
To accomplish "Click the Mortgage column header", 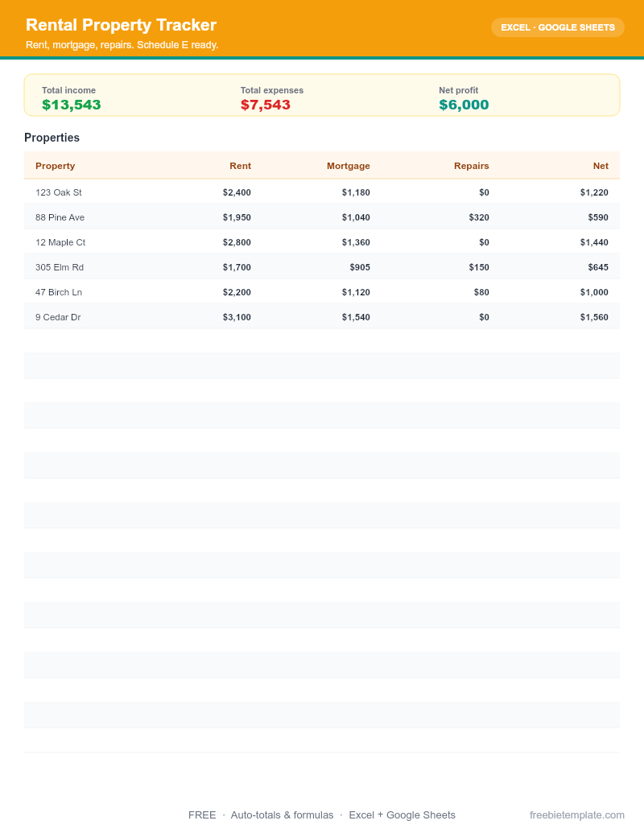I will (348, 166).
